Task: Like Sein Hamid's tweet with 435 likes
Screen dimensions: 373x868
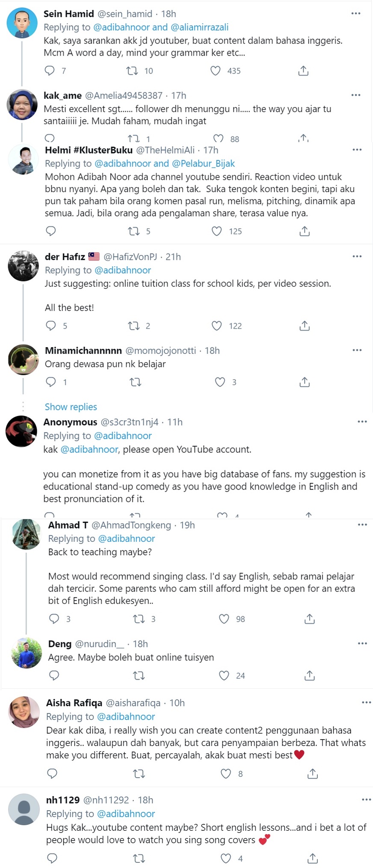Action: pyautogui.click(x=216, y=71)
